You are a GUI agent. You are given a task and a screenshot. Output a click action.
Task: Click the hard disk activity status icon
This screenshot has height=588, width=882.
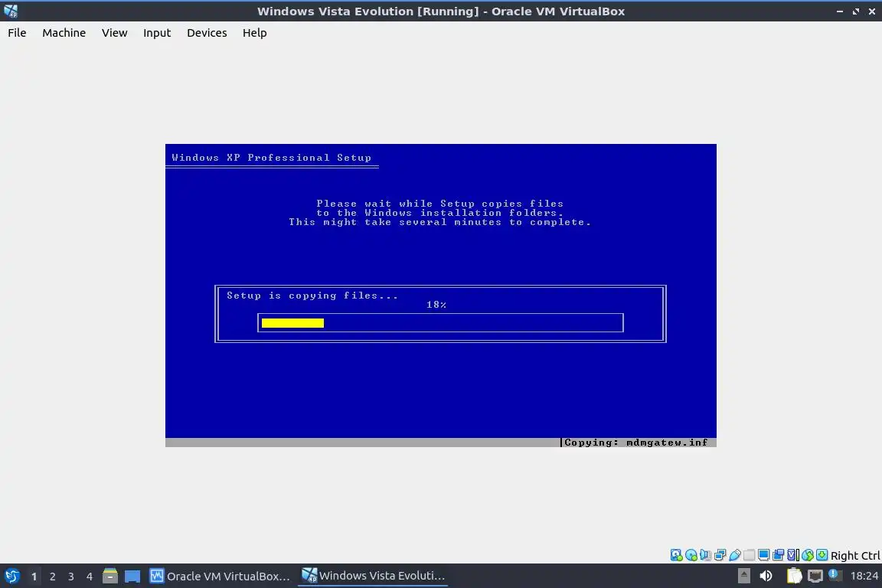tap(676, 555)
